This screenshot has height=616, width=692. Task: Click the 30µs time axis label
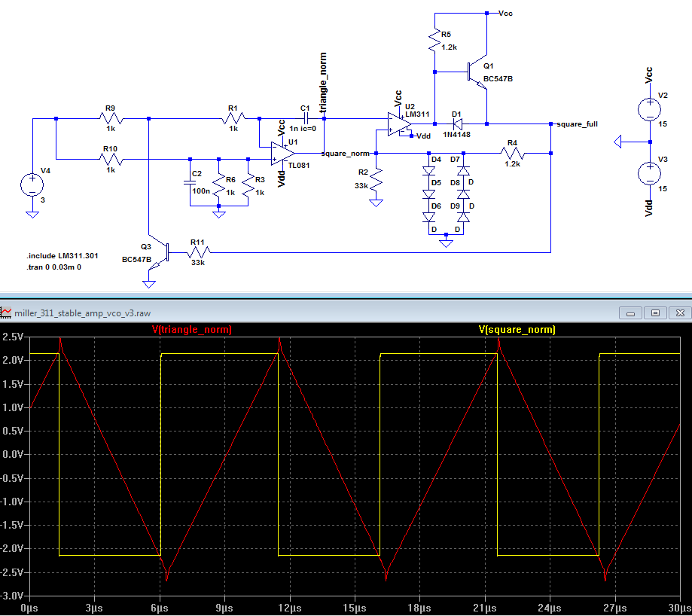coord(680,608)
